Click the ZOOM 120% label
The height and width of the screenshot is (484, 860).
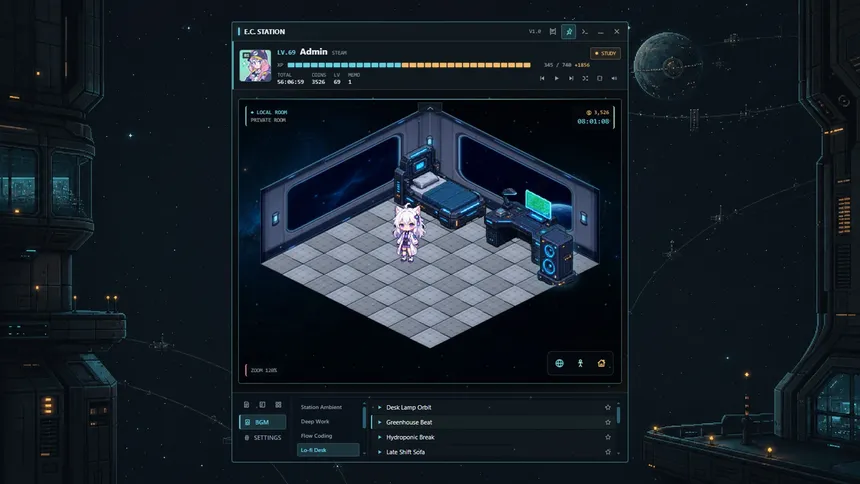pyautogui.click(x=264, y=370)
